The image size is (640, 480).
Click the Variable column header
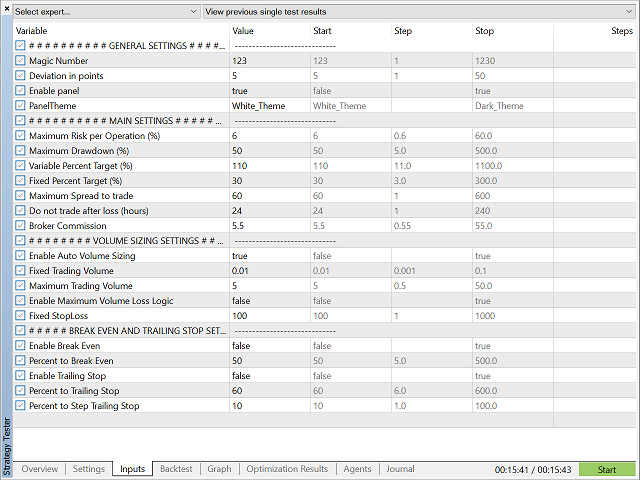(x=121, y=31)
